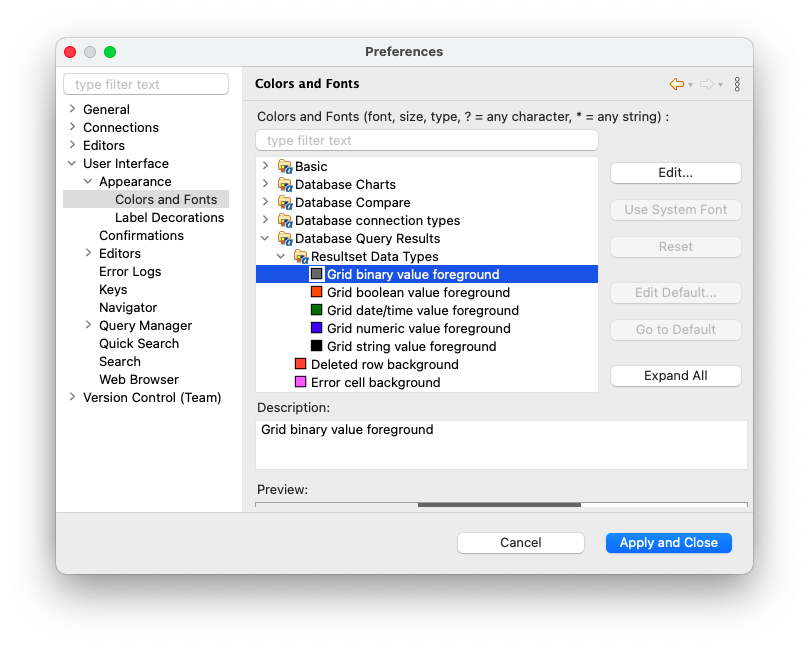Select Deleted row background entry

(x=384, y=365)
